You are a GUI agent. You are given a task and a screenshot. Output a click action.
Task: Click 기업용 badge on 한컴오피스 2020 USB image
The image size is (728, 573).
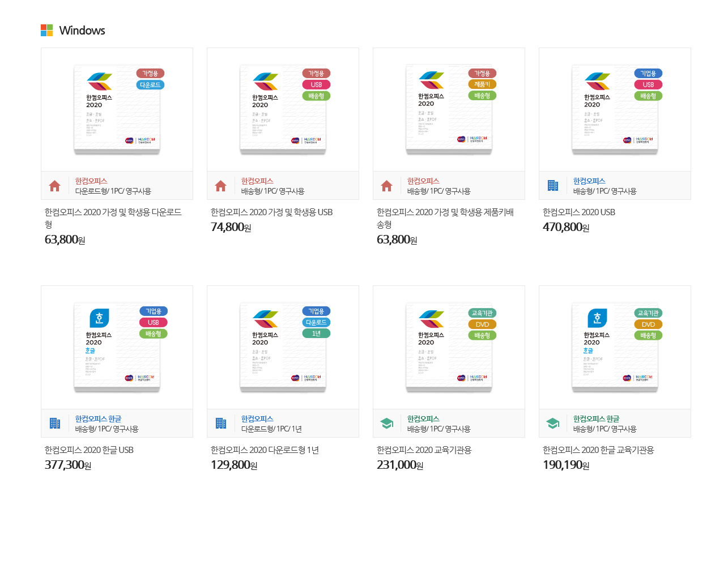[648, 74]
